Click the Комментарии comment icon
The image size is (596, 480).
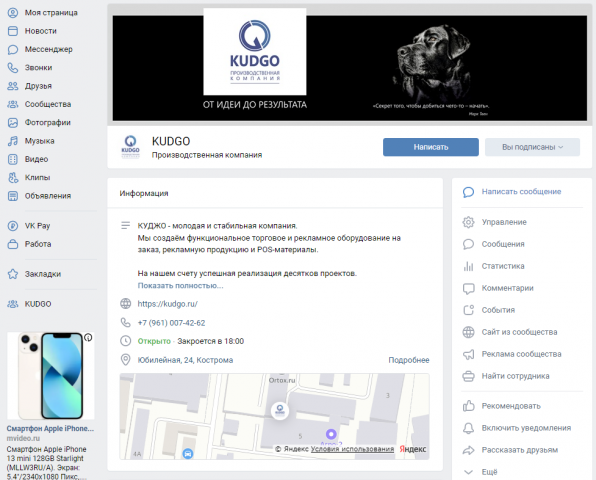[x=468, y=288]
